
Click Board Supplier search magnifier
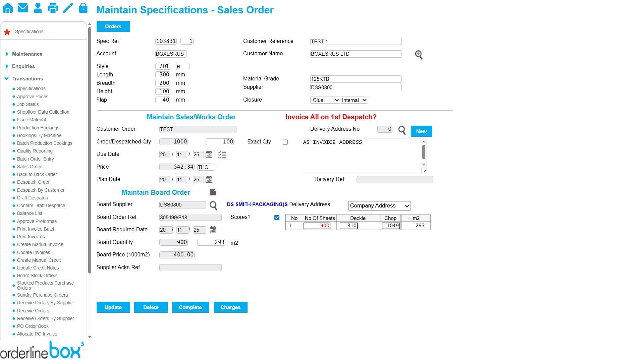pos(213,205)
